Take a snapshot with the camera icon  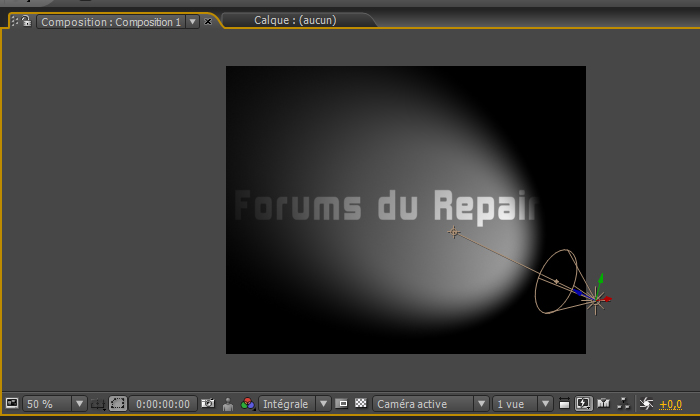point(208,403)
